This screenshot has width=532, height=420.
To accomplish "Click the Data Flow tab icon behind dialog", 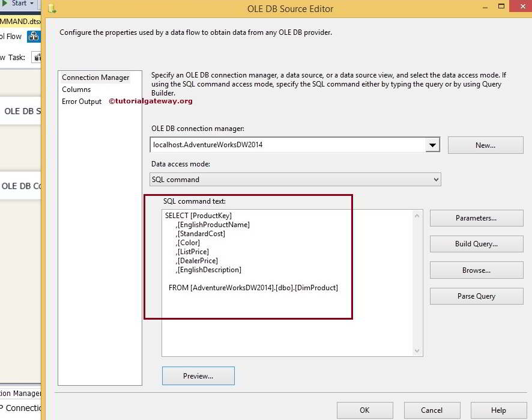I will pos(34,36).
